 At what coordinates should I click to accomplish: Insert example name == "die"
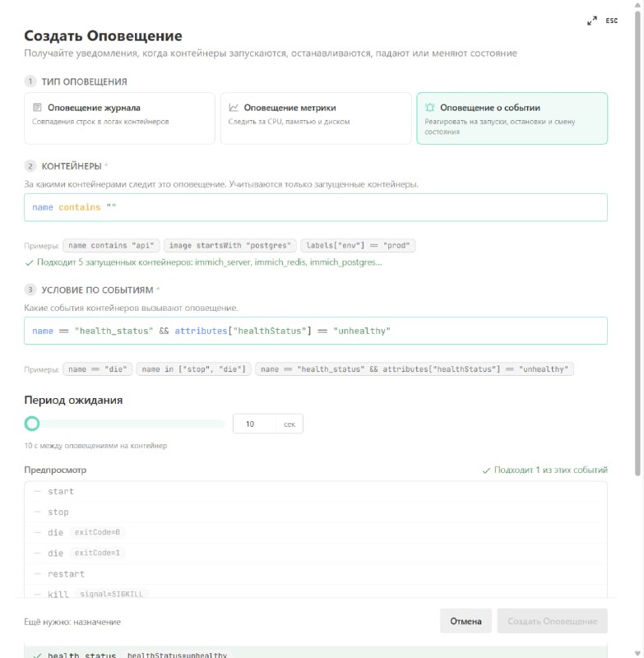coord(98,369)
